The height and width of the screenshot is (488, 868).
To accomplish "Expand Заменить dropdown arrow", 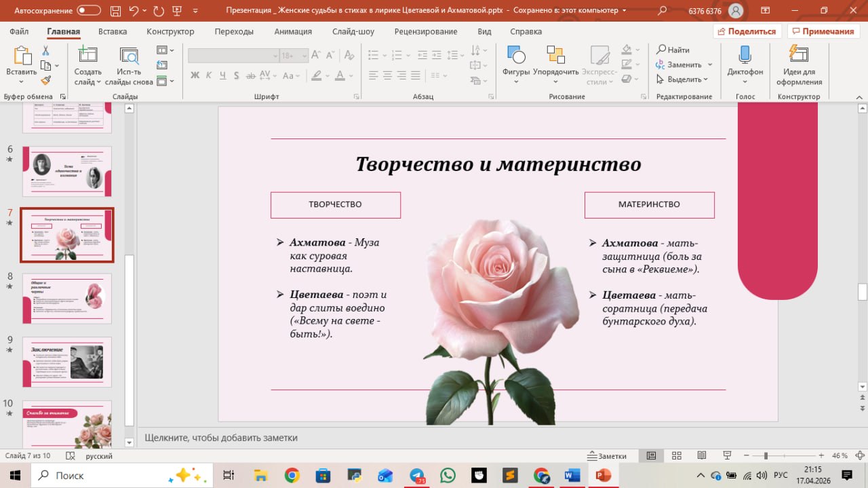I will (710, 64).
